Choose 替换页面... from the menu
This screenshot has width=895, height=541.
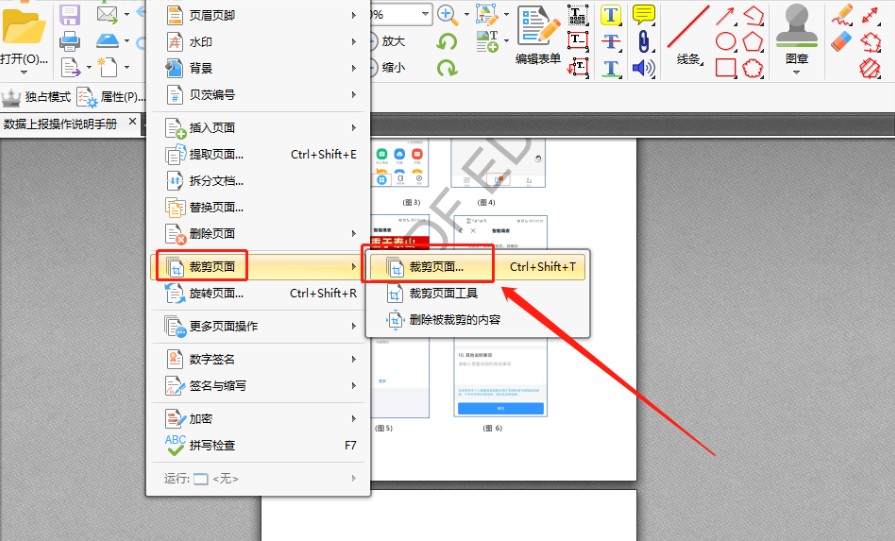pyautogui.click(x=258, y=207)
